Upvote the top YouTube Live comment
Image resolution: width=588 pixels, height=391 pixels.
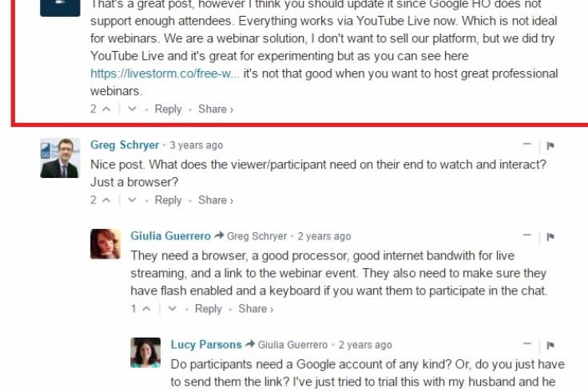108,109
